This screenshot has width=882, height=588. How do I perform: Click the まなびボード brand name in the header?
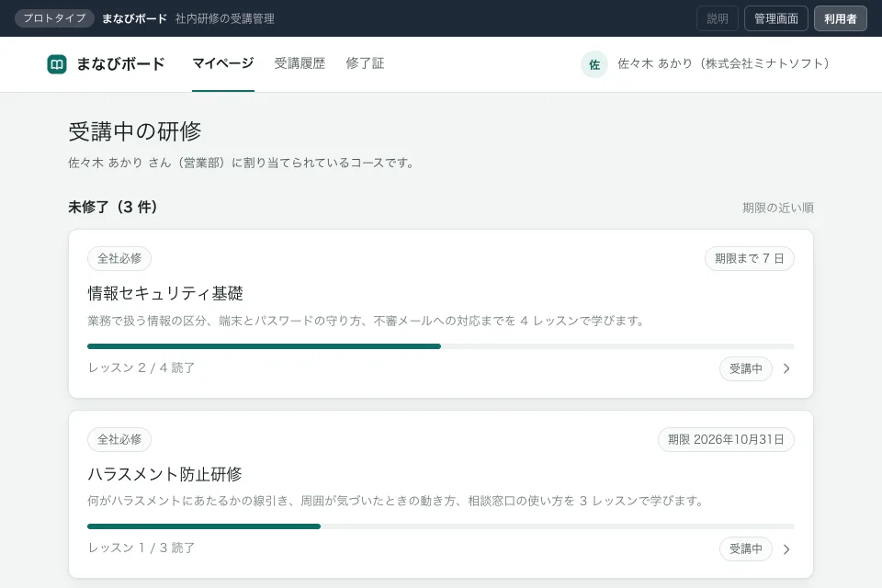[x=120, y=64]
